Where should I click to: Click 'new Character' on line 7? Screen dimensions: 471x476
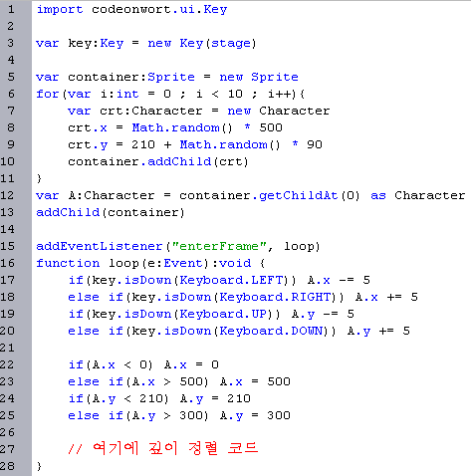coord(279,111)
